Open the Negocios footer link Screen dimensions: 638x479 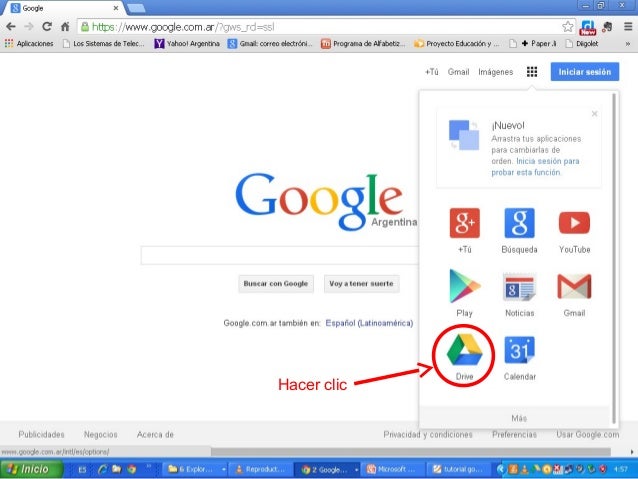(x=101, y=434)
